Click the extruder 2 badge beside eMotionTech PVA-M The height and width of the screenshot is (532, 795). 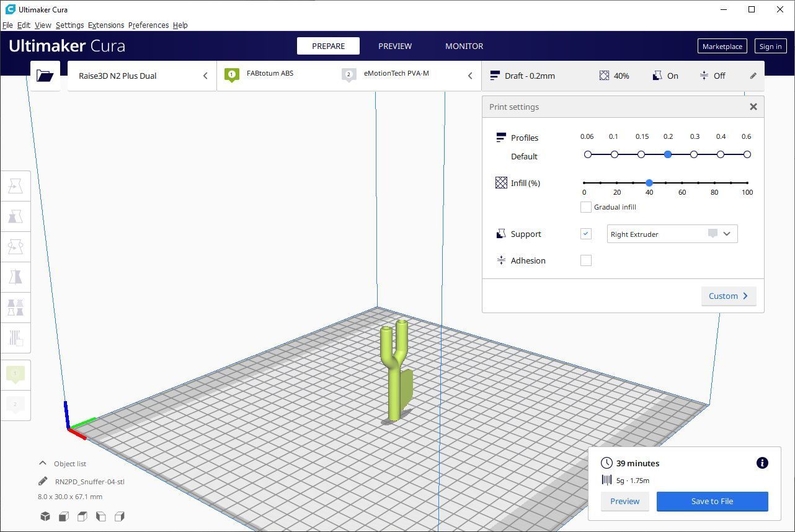coord(349,75)
